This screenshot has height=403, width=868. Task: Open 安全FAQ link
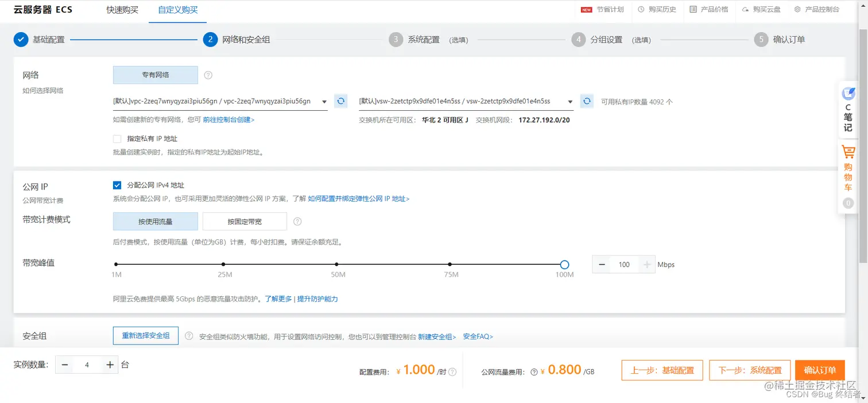[478, 336]
